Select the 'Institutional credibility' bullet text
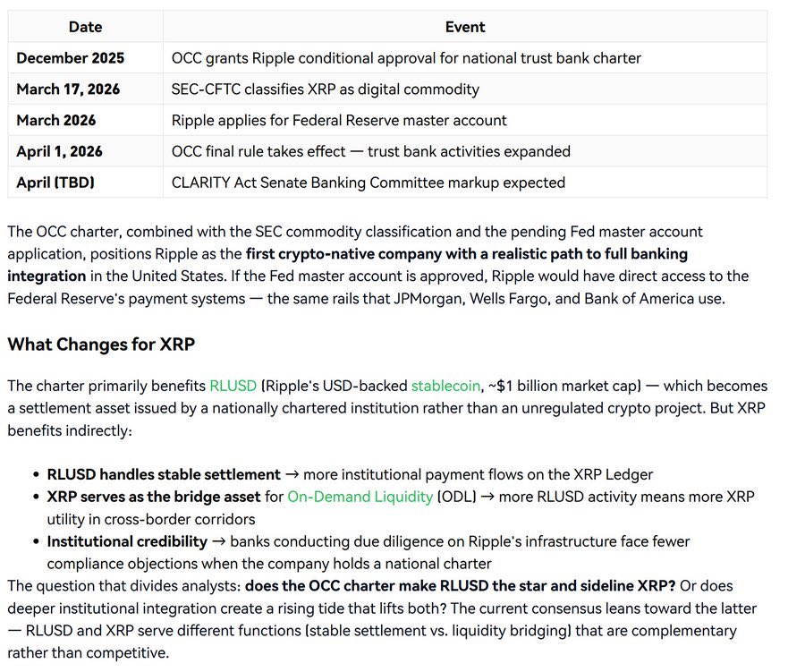Image resolution: width=805 pixels, height=672 pixels. coord(127,541)
